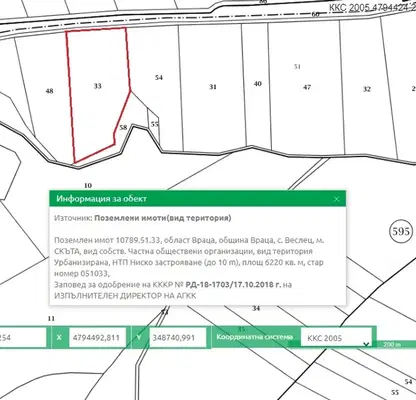Click the X coordinate input field
The height and width of the screenshot is (400, 416).
[98, 337]
